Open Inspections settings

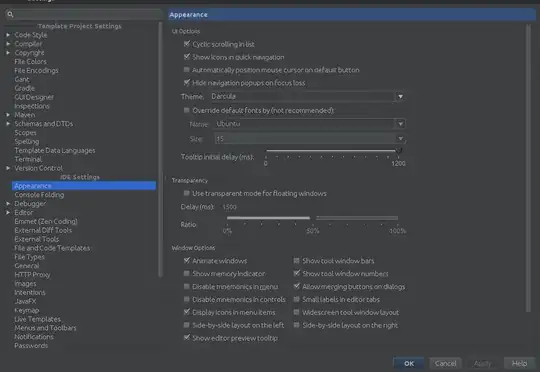32,106
